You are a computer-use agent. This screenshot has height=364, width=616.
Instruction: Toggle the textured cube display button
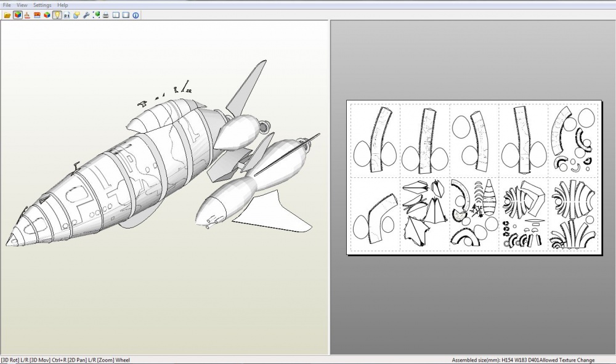pos(18,15)
